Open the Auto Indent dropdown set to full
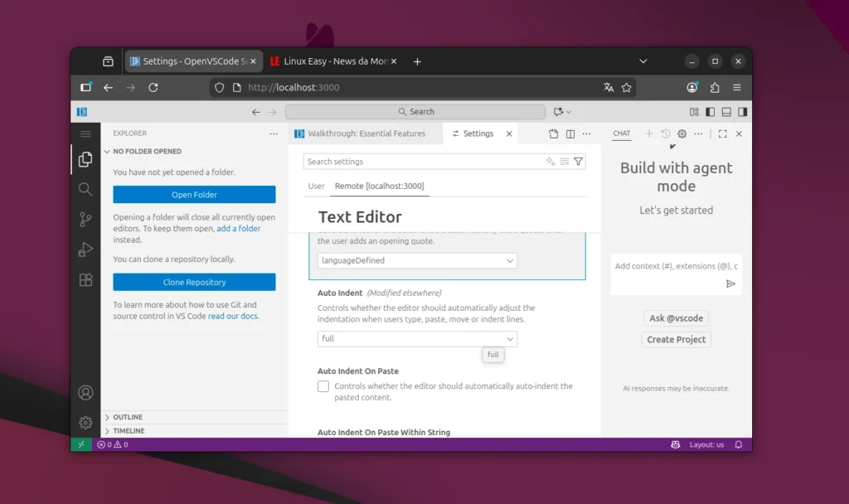 click(416, 338)
